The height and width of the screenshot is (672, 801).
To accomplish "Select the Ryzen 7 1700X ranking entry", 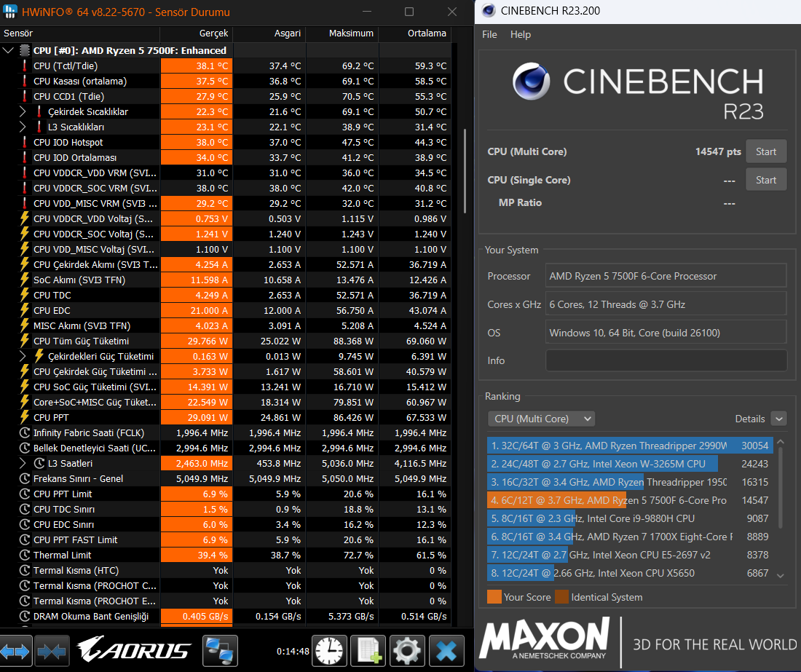I will (629, 537).
